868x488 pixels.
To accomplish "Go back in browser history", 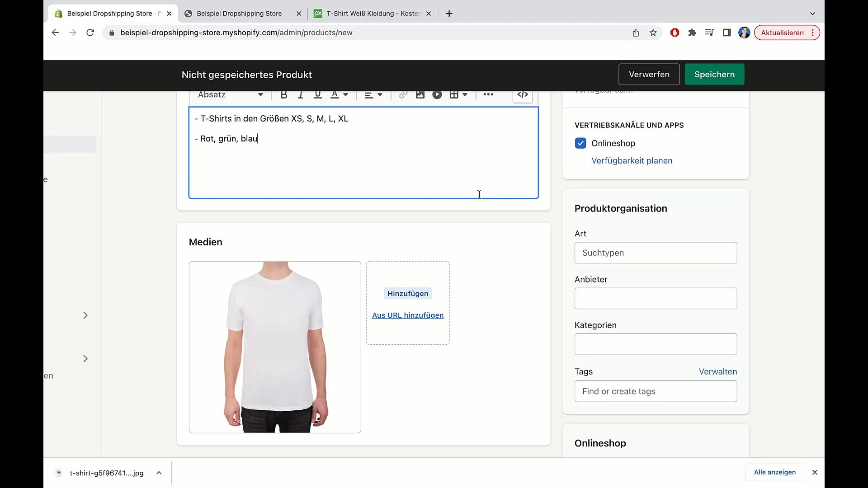I will coord(55,33).
